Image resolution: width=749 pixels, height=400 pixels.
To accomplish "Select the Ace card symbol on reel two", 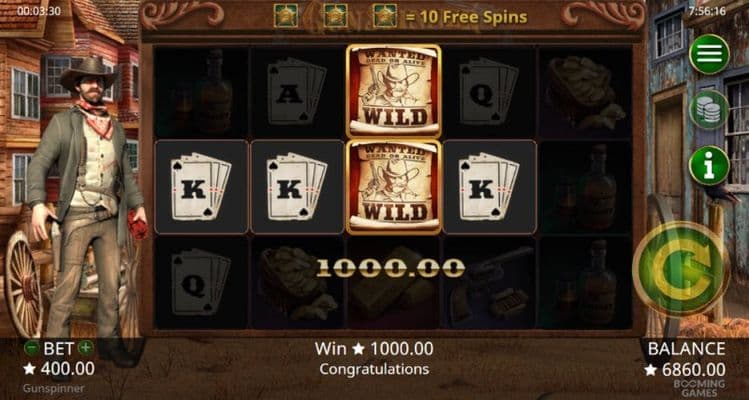I will [297, 94].
